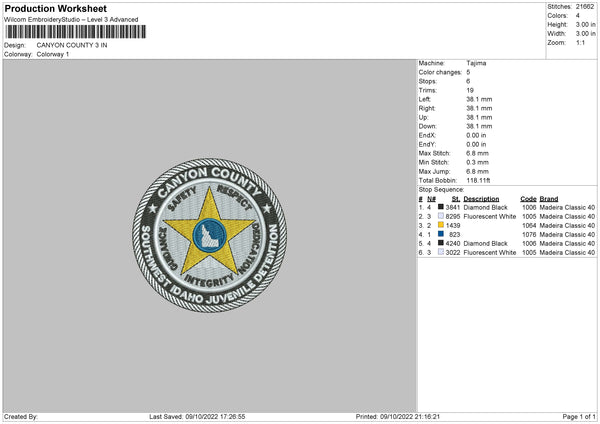Click 'Diamond Black' in stop row 1
Image resolution: width=600 pixels, height=424 pixels.
pyautogui.click(x=485, y=207)
